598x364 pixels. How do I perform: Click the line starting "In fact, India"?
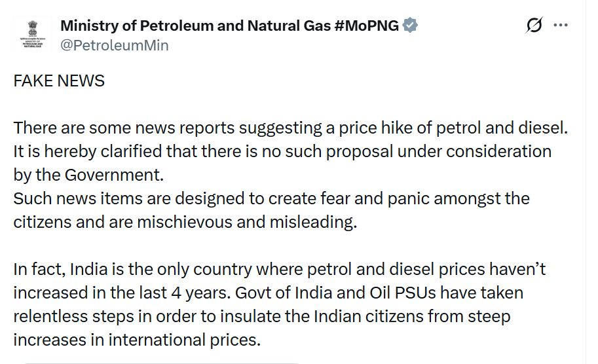click(280, 268)
